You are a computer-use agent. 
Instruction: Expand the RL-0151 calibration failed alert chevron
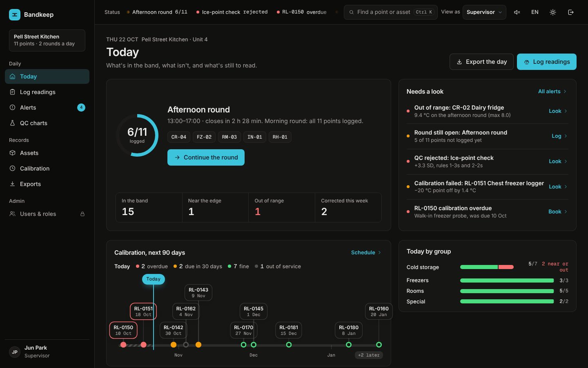566,187
